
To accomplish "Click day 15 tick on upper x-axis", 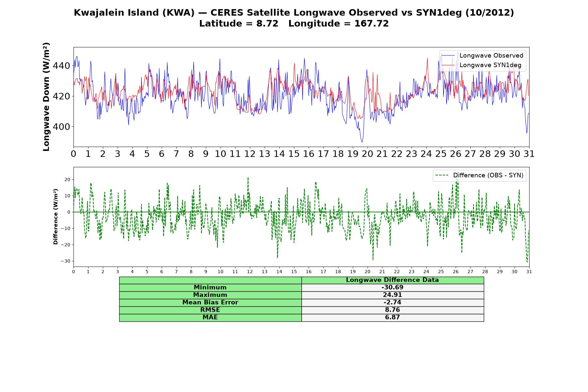I will (294, 154).
